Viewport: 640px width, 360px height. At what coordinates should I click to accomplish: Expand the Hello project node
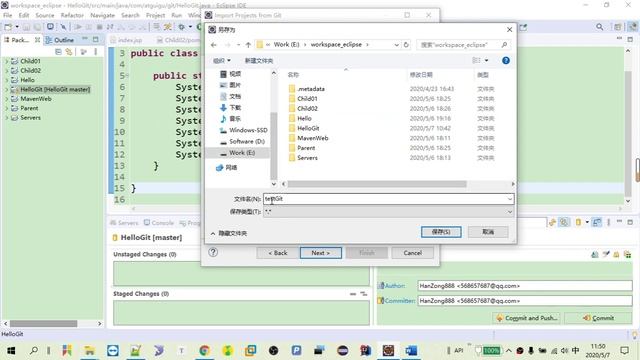[x=7, y=80]
